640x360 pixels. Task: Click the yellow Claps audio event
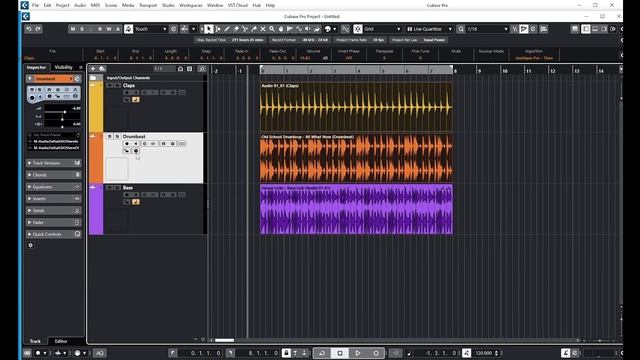tap(356, 107)
